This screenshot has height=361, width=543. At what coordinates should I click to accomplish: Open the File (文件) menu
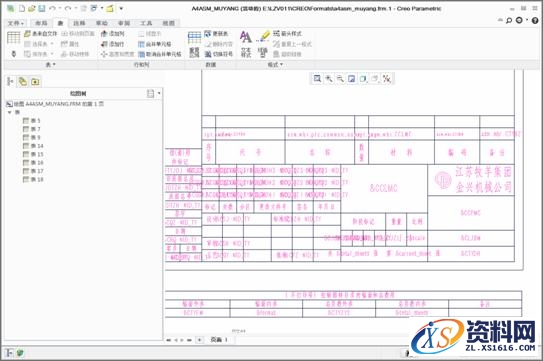15,23
